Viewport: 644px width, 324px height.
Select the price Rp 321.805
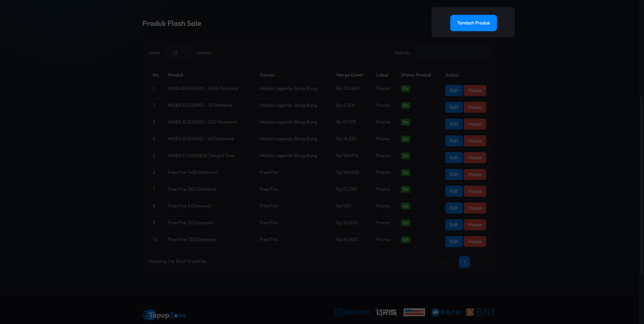coord(348,88)
